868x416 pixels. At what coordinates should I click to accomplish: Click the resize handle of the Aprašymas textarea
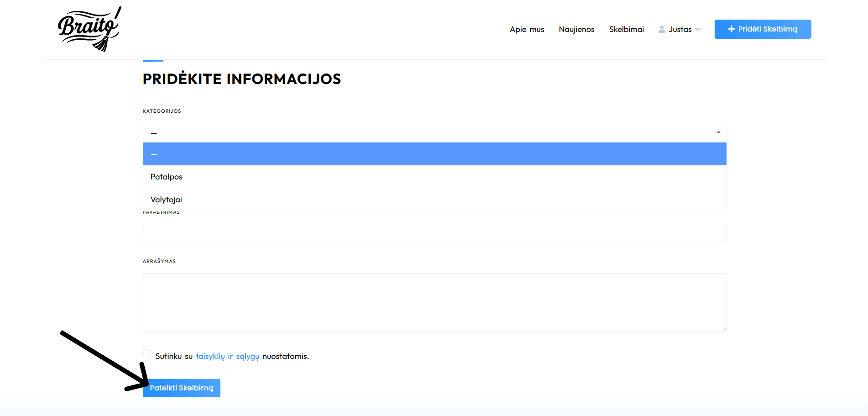724,328
